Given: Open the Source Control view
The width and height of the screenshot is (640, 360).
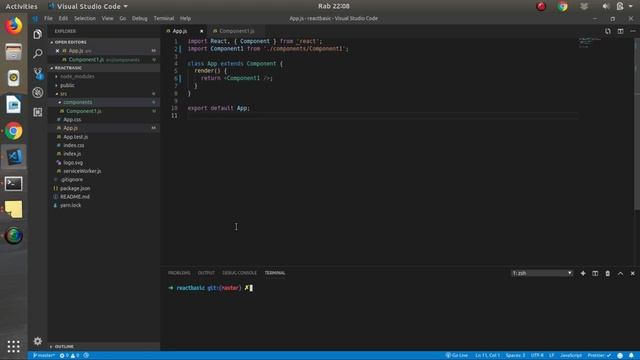Looking at the screenshot, I should click(x=38, y=73).
